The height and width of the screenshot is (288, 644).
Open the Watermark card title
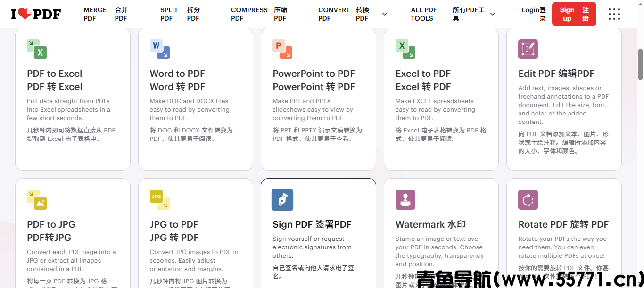click(431, 224)
